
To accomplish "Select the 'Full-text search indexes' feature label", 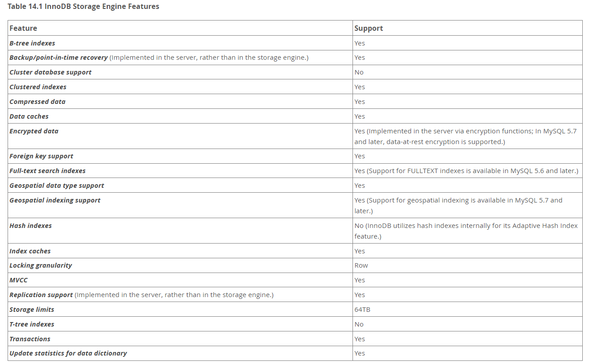I will (47, 171).
